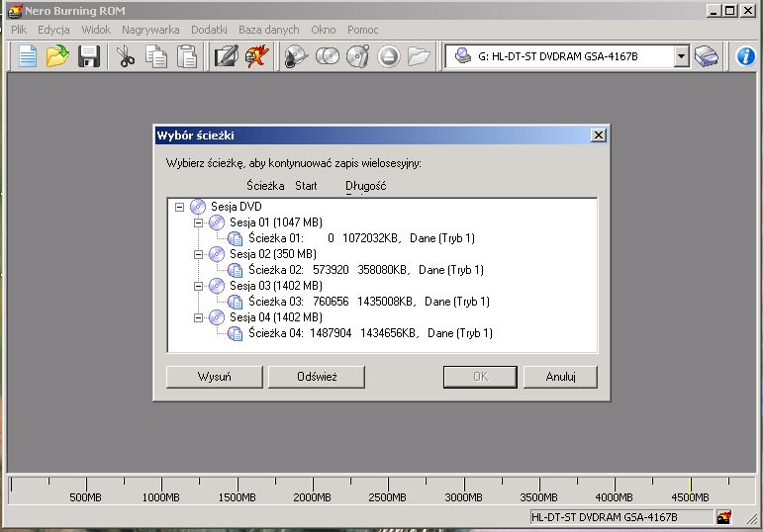
Task: Click the Długość column header
Action: [365, 186]
